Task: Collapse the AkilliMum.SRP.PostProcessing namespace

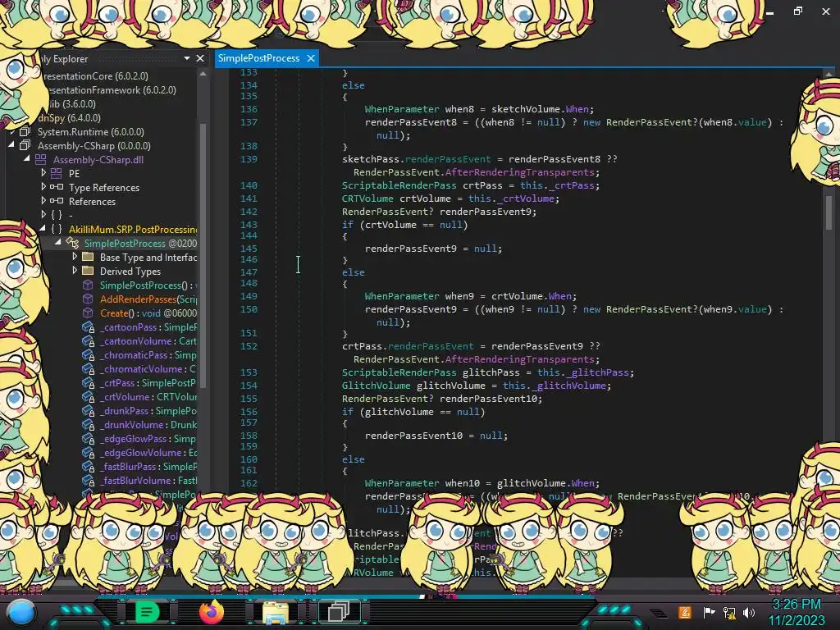Action: (x=43, y=229)
